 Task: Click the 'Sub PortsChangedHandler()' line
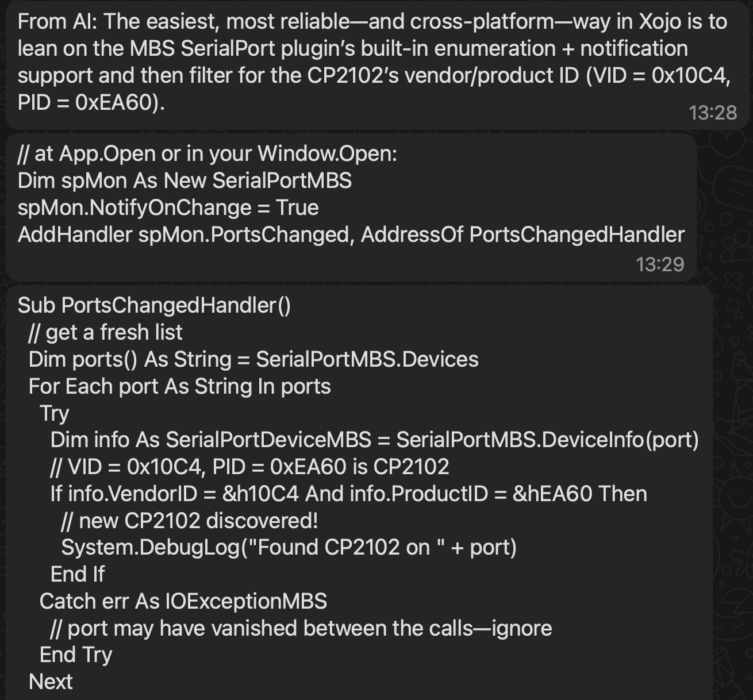pyautogui.click(x=154, y=305)
